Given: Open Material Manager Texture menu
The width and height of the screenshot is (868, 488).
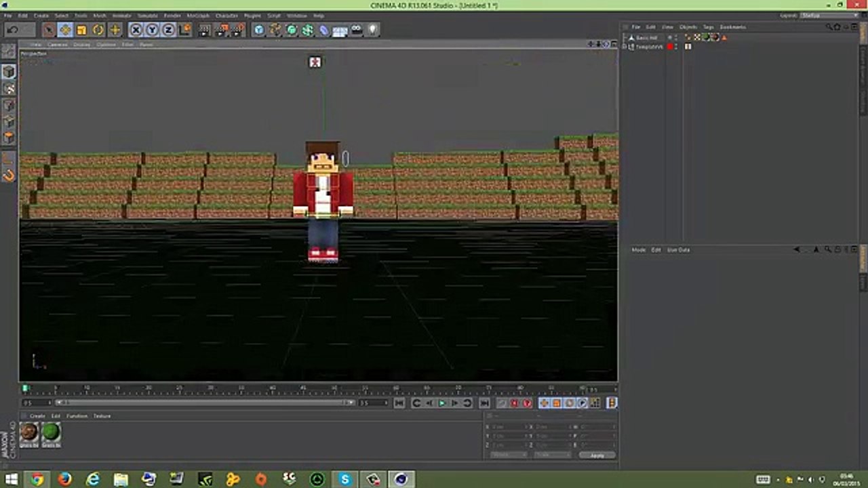Looking at the screenshot, I should (x=102, y=416).
